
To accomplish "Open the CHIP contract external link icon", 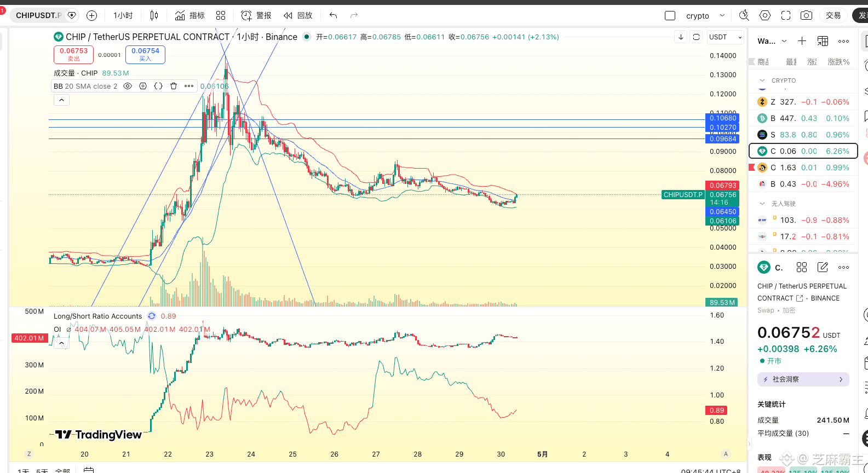I will [x=800, y=298].
